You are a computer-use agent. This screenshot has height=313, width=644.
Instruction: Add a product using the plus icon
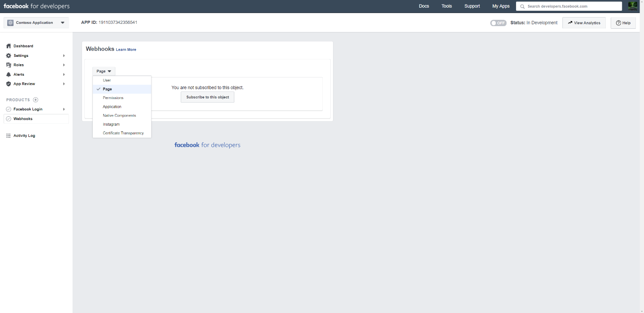pyautogui.click(x=36, y=100)
